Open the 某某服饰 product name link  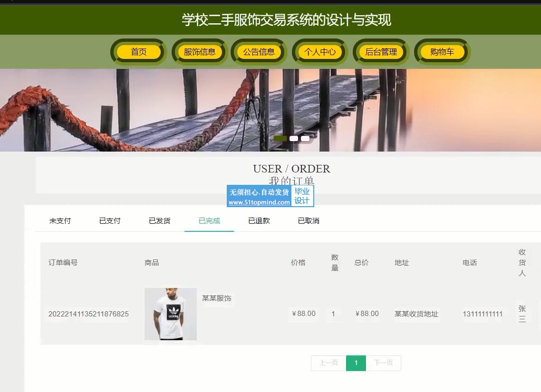click(216, 298)
